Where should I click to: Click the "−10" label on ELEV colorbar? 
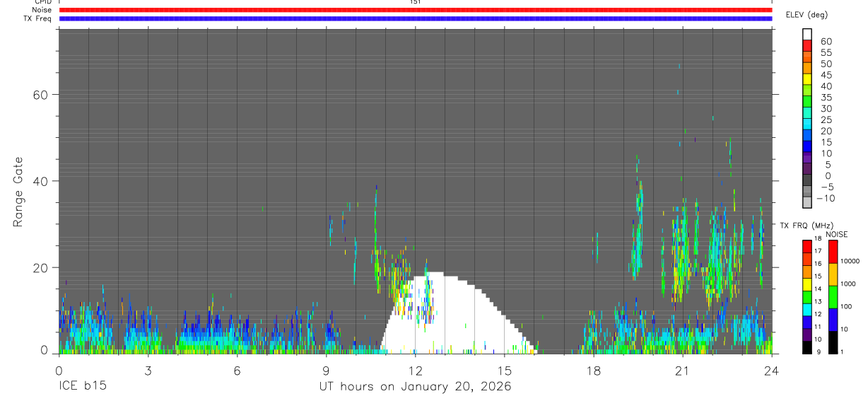coord(825,198)
